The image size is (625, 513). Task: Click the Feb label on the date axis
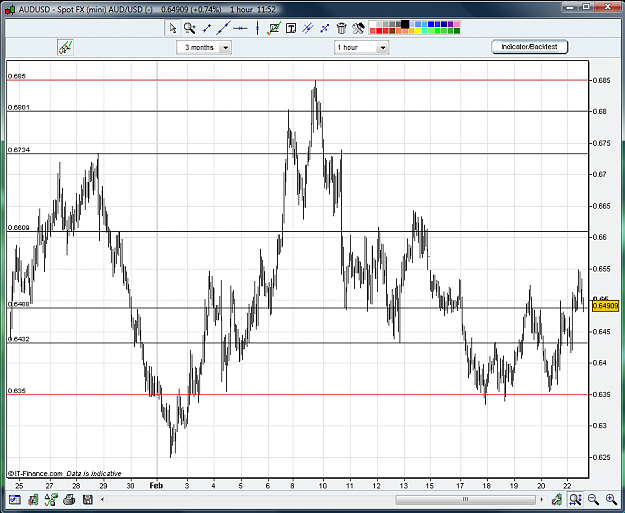click(x=156, y=485)
